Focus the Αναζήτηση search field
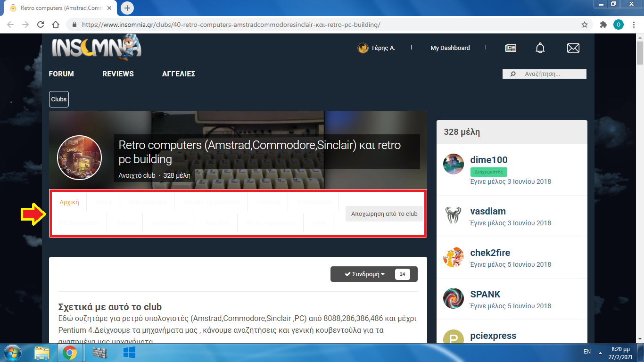The height and width of the screenshot is (362, 644). coord(545,74)
